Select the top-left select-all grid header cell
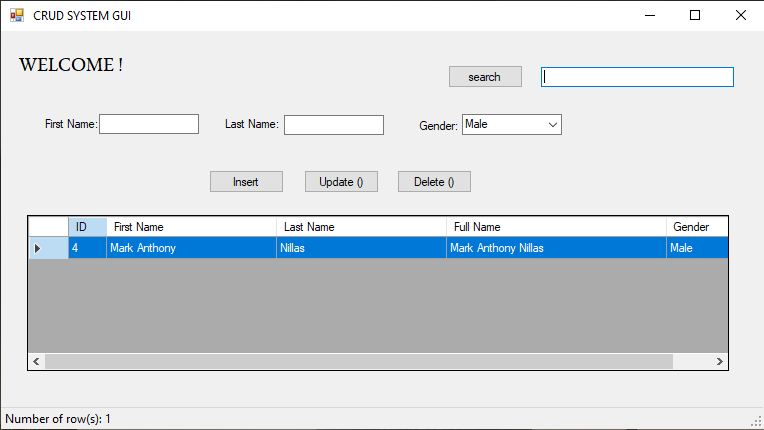Image resolution: width=764 pixels, height=430 pixels. (48, 227)
